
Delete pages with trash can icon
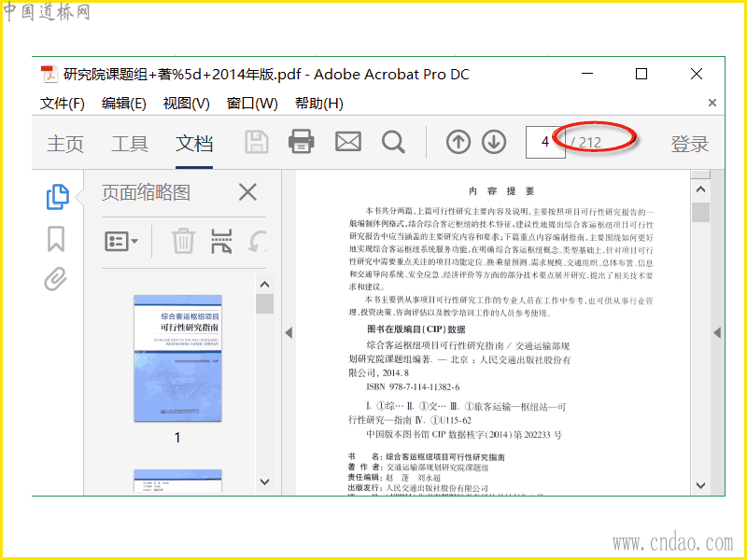click(183, 241)
